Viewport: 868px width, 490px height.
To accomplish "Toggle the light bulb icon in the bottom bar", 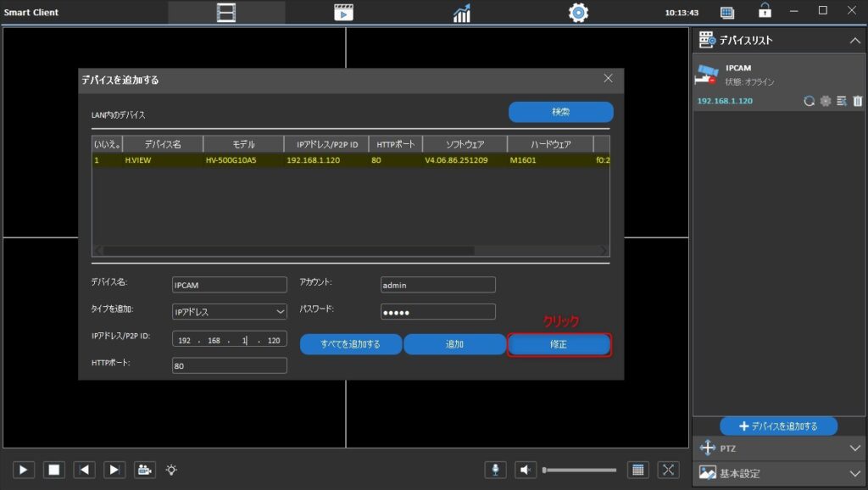I will (171, 470).
